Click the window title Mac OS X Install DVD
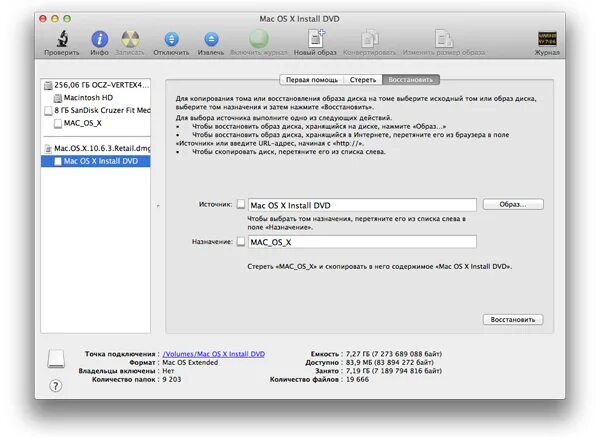This screenshot has height=437, width=600. click(x=299, y=19)
